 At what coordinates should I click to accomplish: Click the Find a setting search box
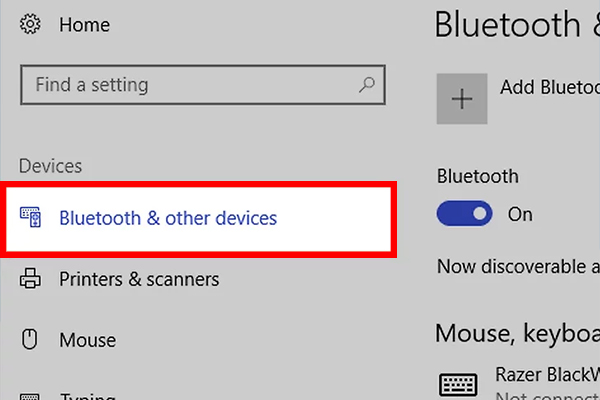190,85
